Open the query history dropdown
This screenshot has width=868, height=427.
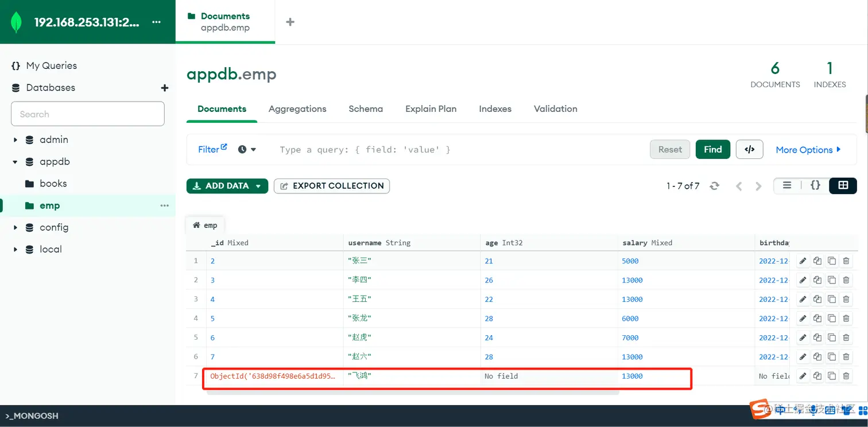(247, 149)
